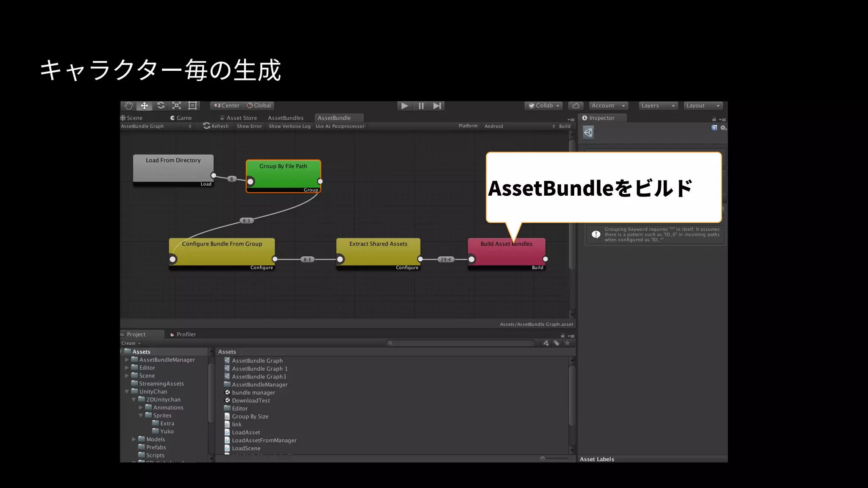Toggle the Global rotation mode
Viewport: 868px width, 488px height.
click(x=259, y=105)
